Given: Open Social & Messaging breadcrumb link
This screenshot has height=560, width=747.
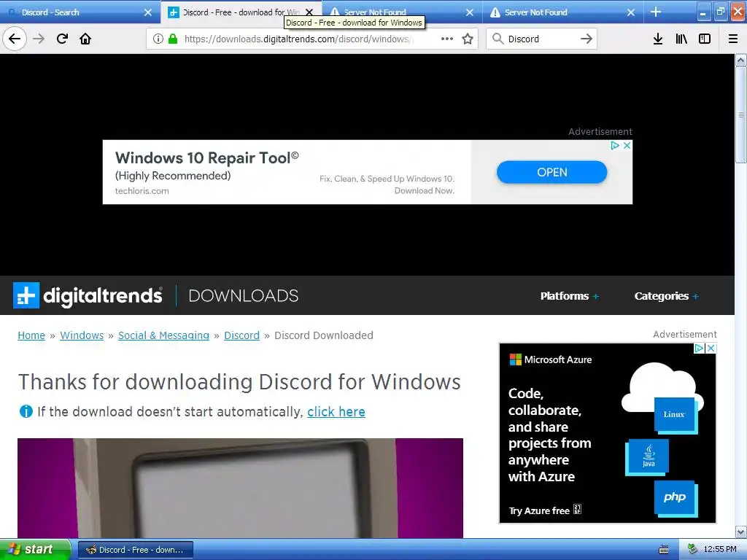Looking at the screenshot, I should coord(164,335).
